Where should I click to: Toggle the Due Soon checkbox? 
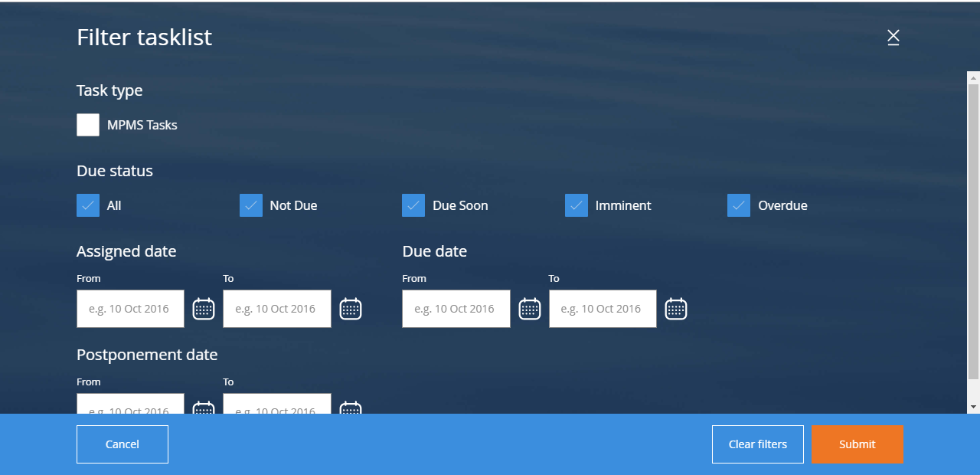[x=413, y=205]
